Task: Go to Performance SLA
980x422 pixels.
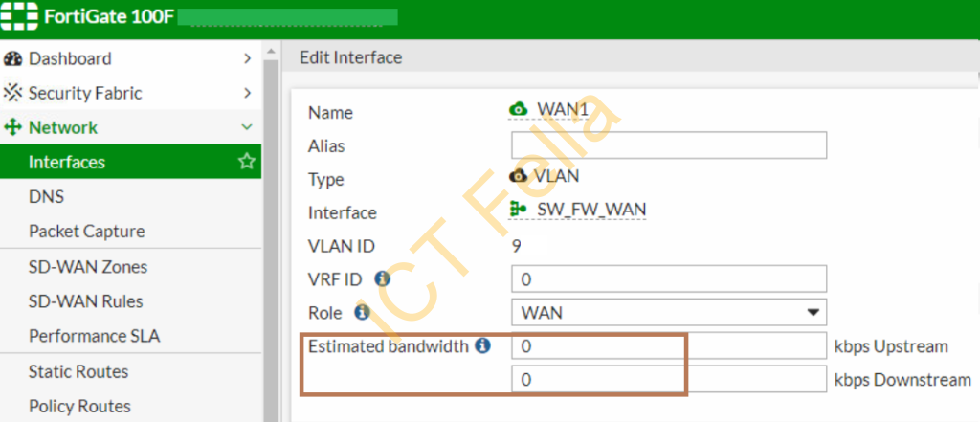Action: (95, 336)
